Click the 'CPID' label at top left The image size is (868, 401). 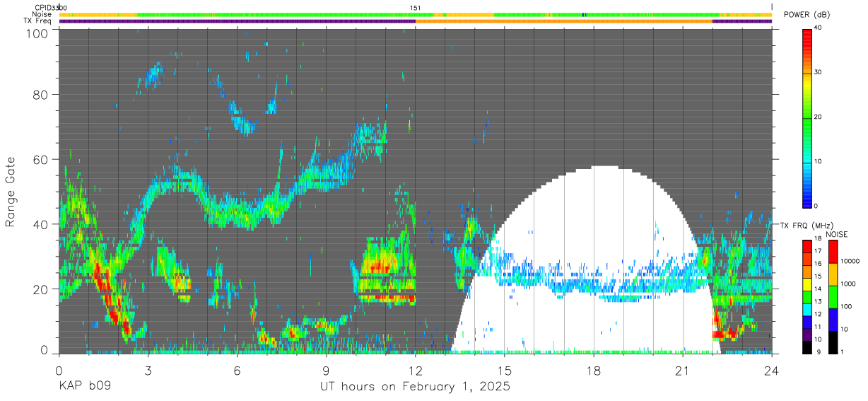44,8
